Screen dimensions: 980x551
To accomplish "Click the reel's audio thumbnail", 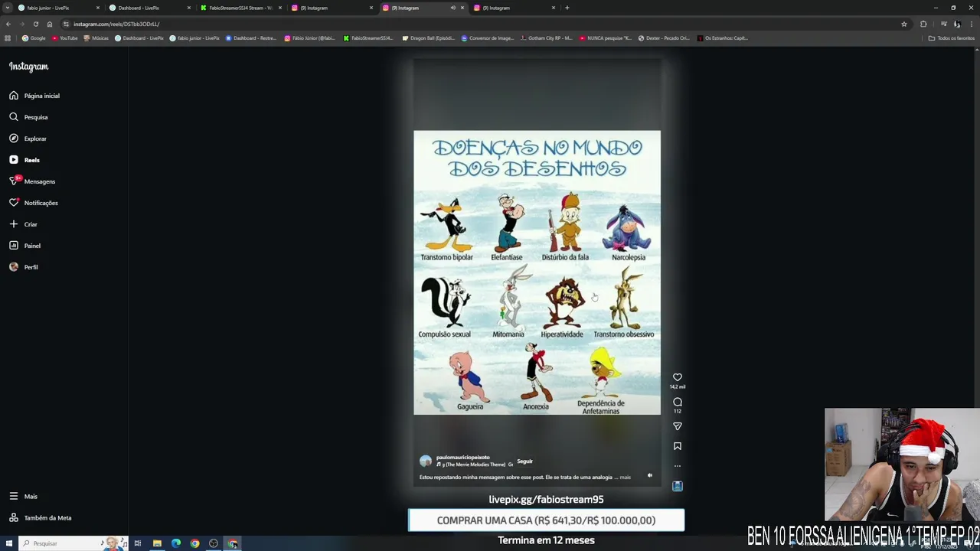I will 678,486.
